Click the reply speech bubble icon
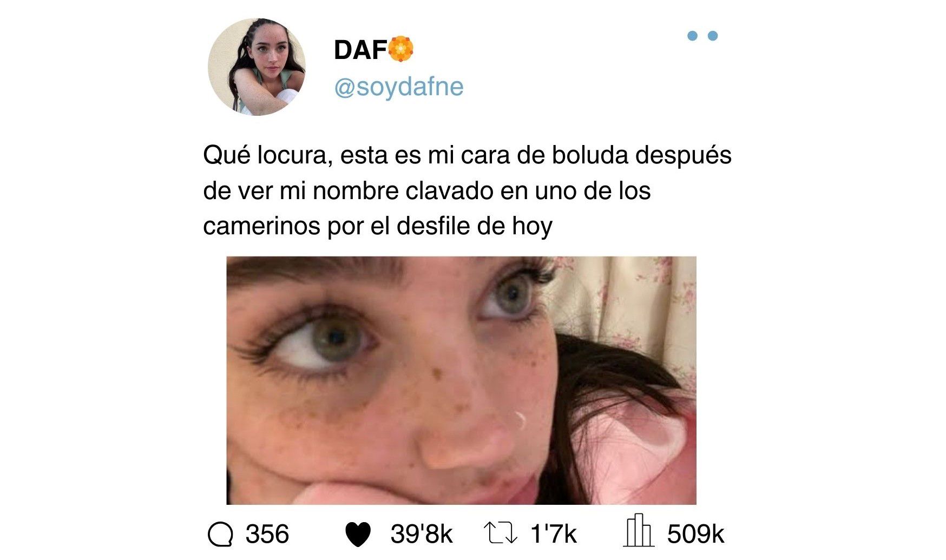The width and height of the screenshot is (946, 560). [220, 535]
